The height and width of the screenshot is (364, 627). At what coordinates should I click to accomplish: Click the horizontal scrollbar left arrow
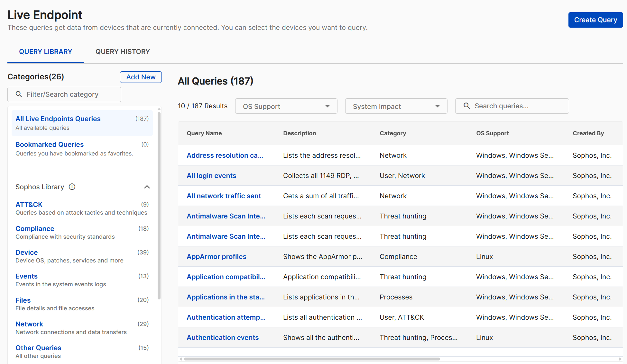pos(181,359)
